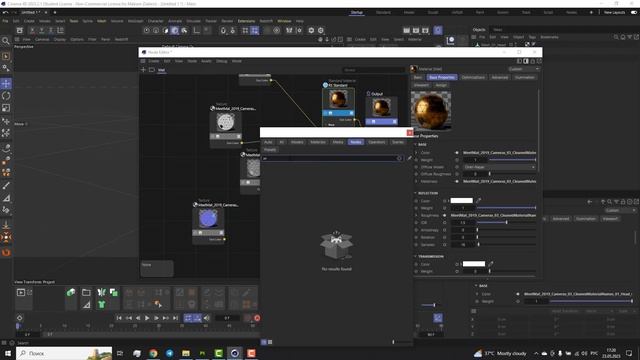Select the Operators filter tab
The height and width of the screenshot is (360, 640).
click(x=377, y=142)
